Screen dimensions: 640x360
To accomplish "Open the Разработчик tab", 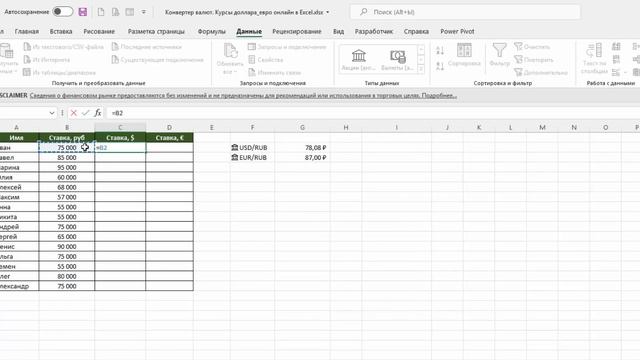I will (x=373, y=31).
